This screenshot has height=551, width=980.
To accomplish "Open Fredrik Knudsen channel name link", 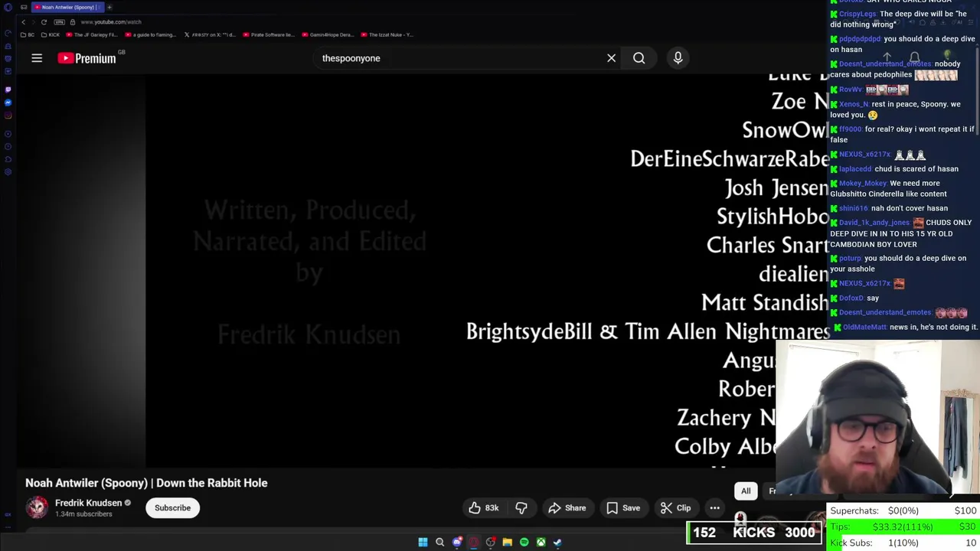I will [x=88, y=503].
